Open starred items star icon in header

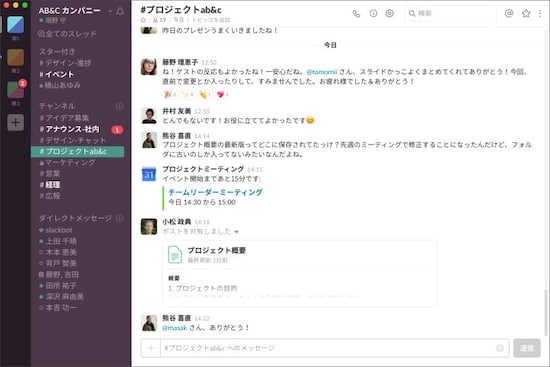coord(526,13)
